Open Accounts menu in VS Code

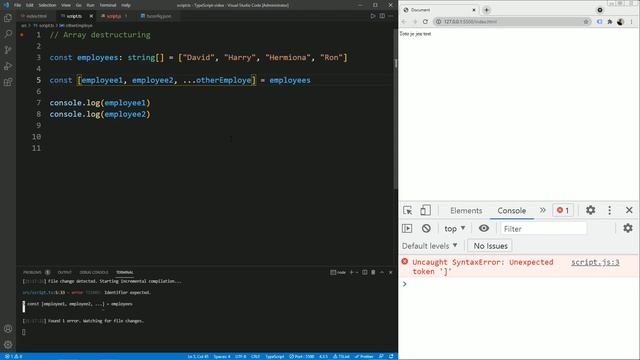click(x=8, y=329)
